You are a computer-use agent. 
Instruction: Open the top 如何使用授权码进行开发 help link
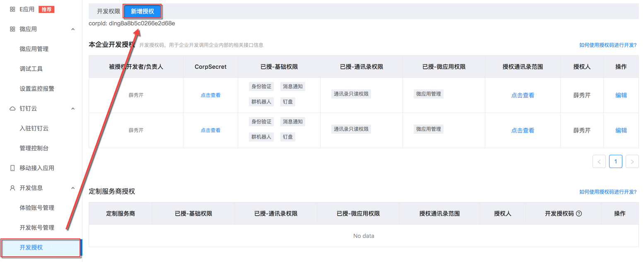[608, 45]
